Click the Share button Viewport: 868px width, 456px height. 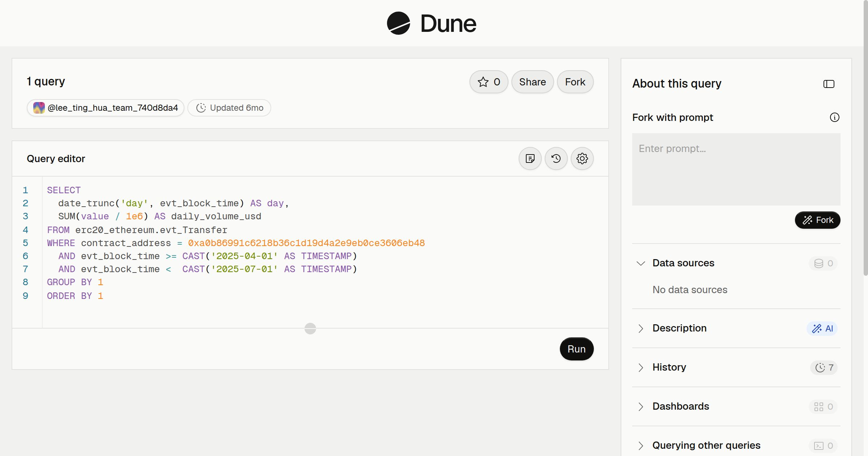point(532,82)
